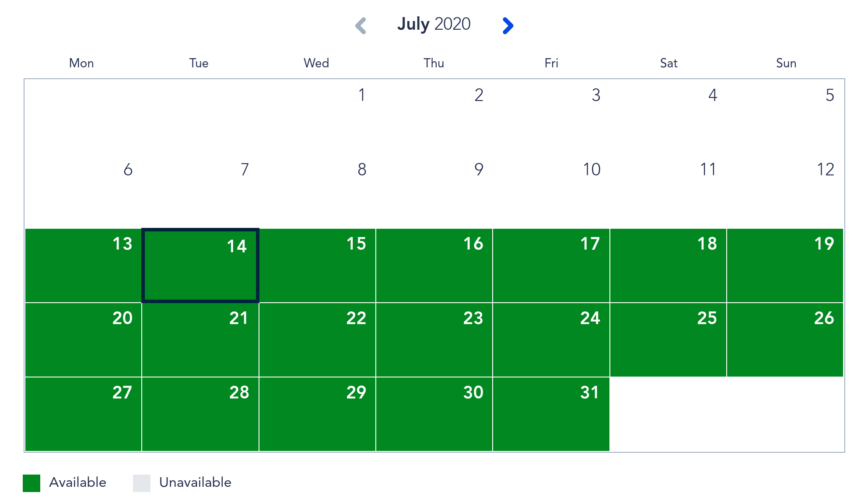Pick Saturday July 18
868x503 pixels.
(668, 265)
